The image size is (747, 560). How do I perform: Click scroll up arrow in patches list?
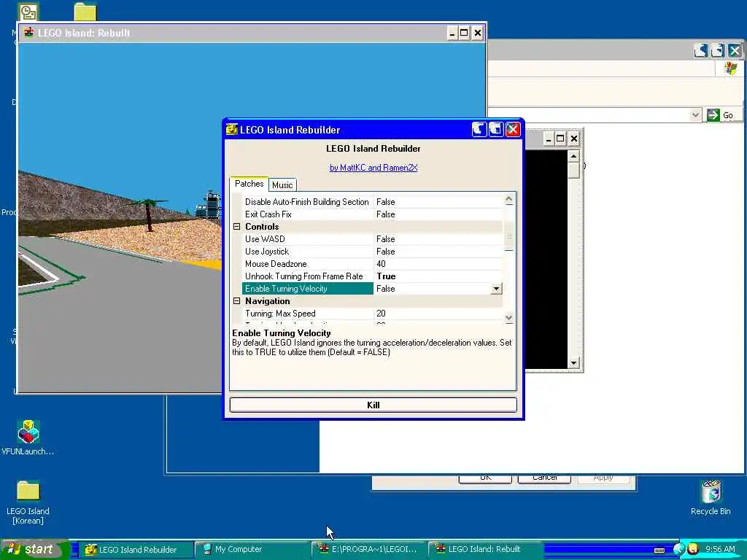pyautogui.click(x=508, y=200)
